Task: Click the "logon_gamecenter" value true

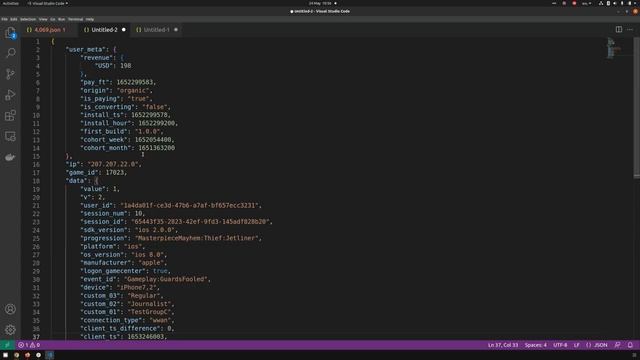Action: coord(160,271)
